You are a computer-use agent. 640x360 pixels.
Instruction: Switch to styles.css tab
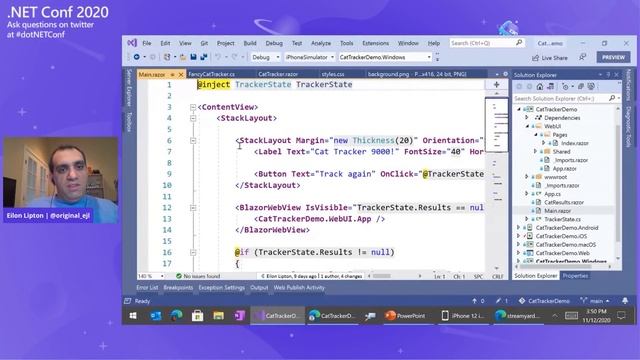[x=333, y=74]
